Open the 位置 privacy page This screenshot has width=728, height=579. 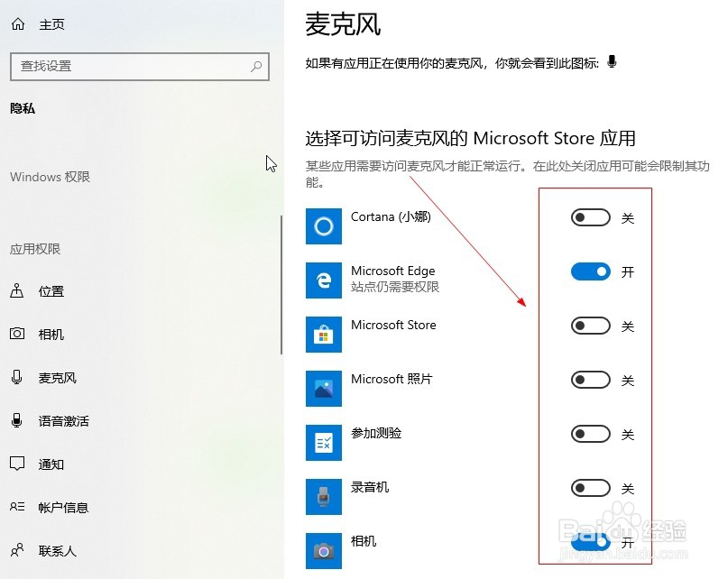click(51, 291)
